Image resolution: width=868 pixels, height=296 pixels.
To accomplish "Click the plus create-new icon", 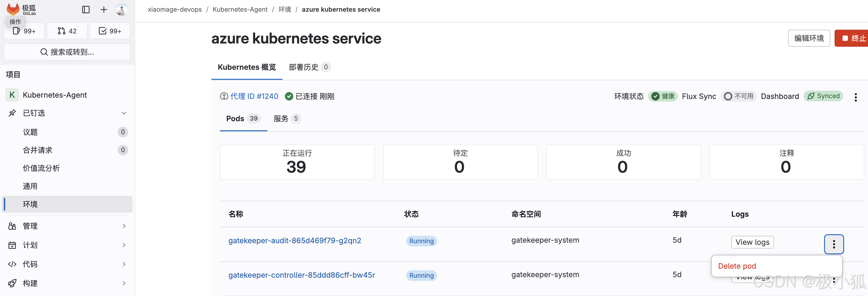I will [104, 10].
